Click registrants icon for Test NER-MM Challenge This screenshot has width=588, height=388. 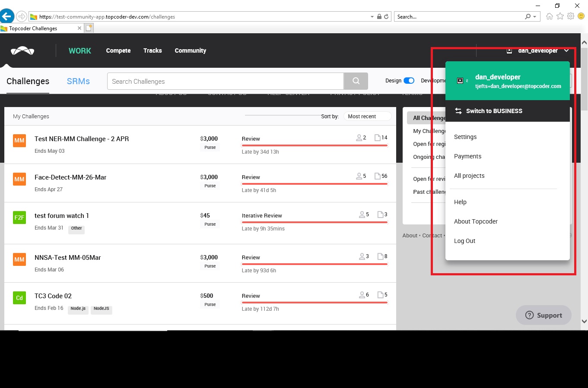[359, 138]
